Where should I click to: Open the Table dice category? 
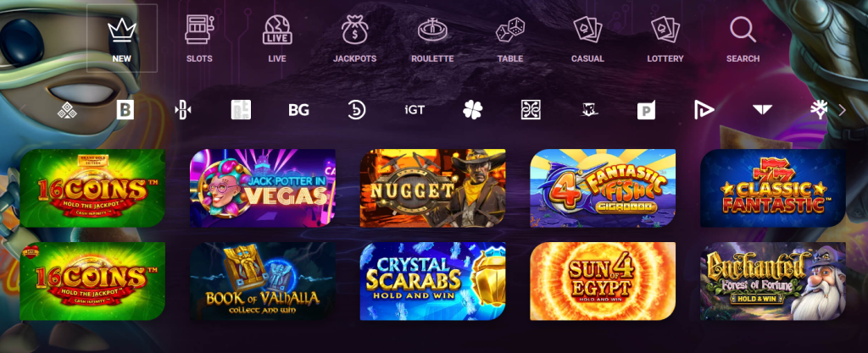click(509, 39)
